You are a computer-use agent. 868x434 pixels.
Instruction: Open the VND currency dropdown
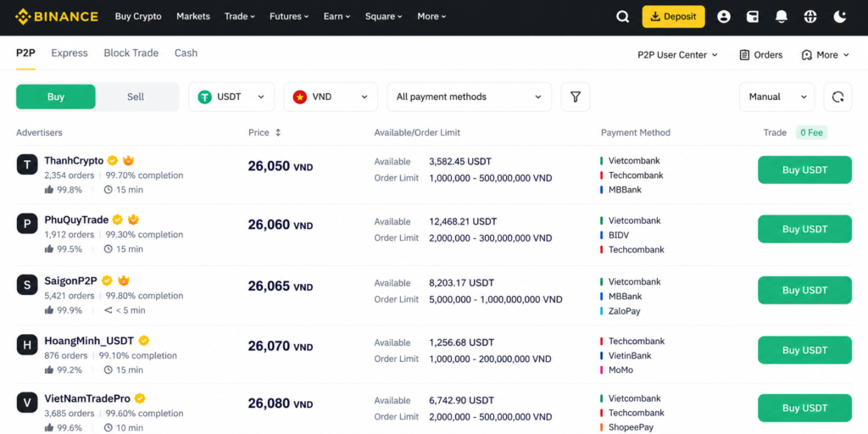(331, 97)
